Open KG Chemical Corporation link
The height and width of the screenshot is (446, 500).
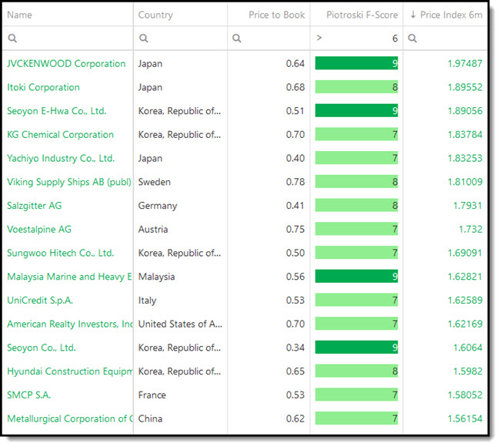(60, 135)
